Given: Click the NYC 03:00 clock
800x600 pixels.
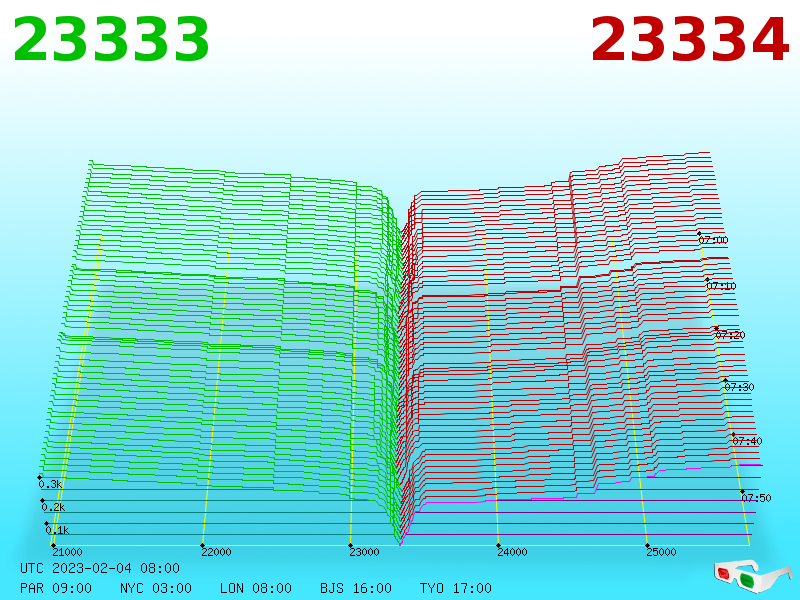Looking at the screenshot, I should 156,588.
